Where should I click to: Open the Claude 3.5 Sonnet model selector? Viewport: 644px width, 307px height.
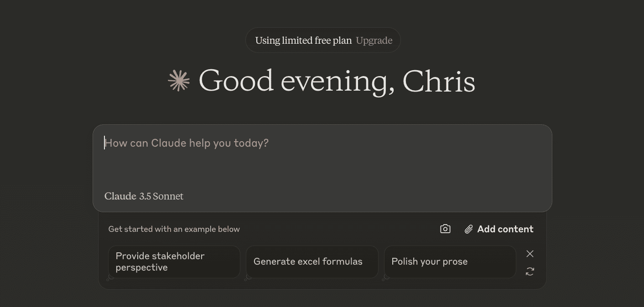pos(144,196)
